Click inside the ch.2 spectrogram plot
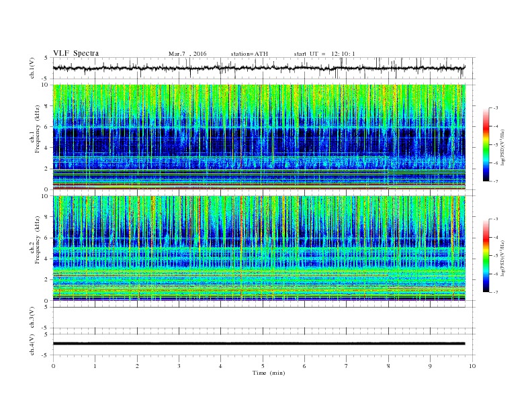Image resolution: width=532 pixels, height=411 pixels. [x=259, y=248]
